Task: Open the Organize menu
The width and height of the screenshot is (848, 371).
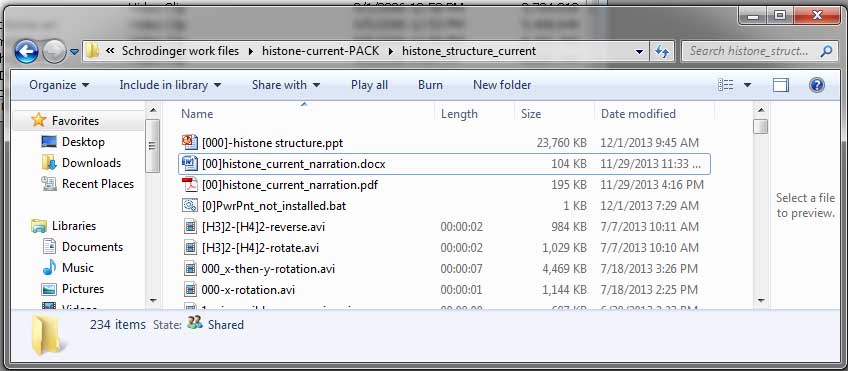Action: point(59,85)
